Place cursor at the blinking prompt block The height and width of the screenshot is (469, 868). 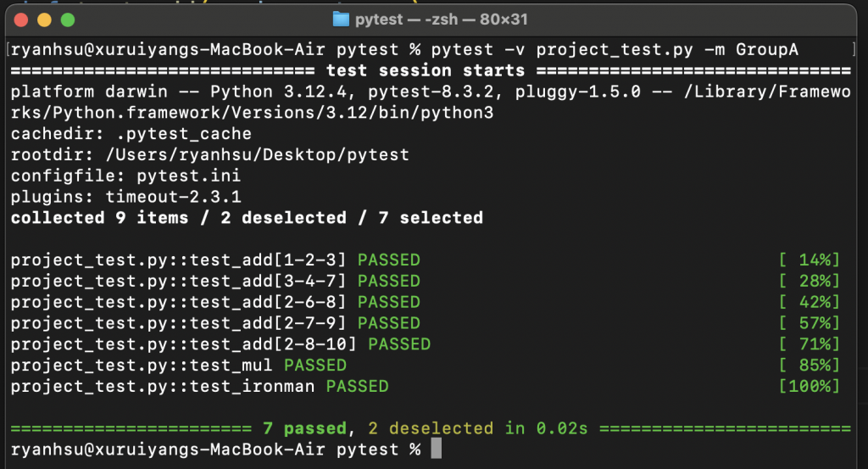(x=437, y=449)
